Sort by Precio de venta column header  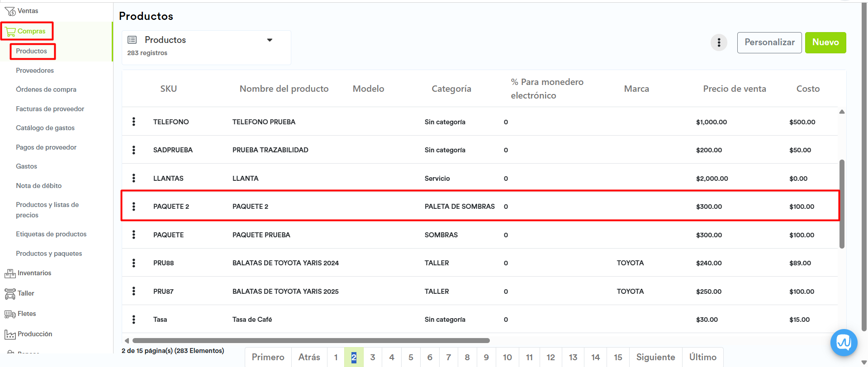click(734, 89)
